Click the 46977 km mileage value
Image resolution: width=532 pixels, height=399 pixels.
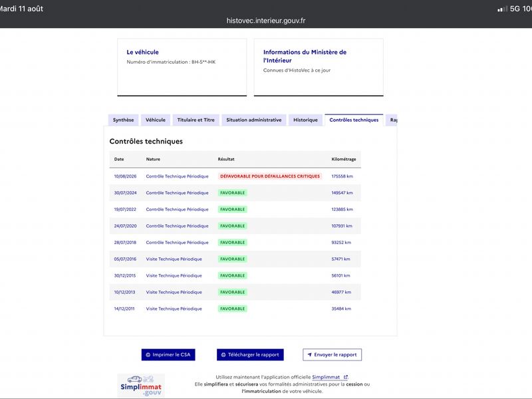341,292
